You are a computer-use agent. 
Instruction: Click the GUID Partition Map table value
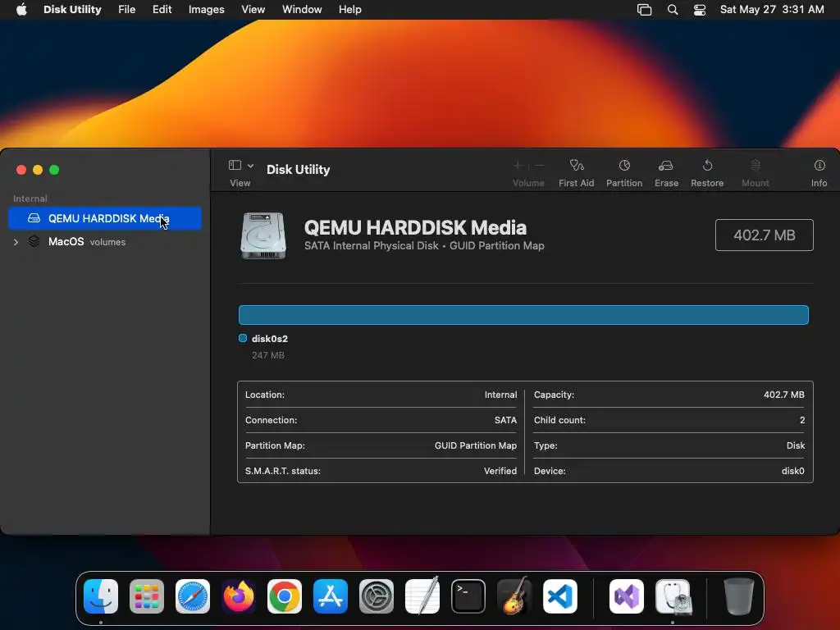pos(475,445)
